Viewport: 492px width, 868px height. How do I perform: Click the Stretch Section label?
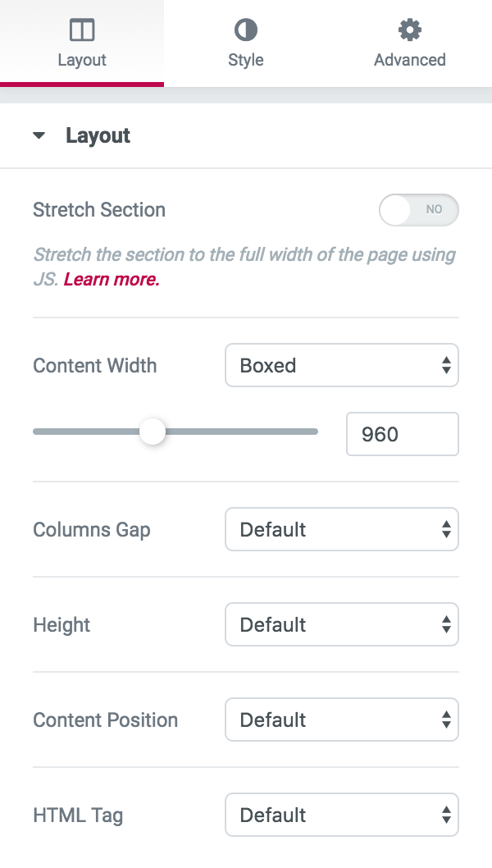pyautogui.click(x=99, y=210)
